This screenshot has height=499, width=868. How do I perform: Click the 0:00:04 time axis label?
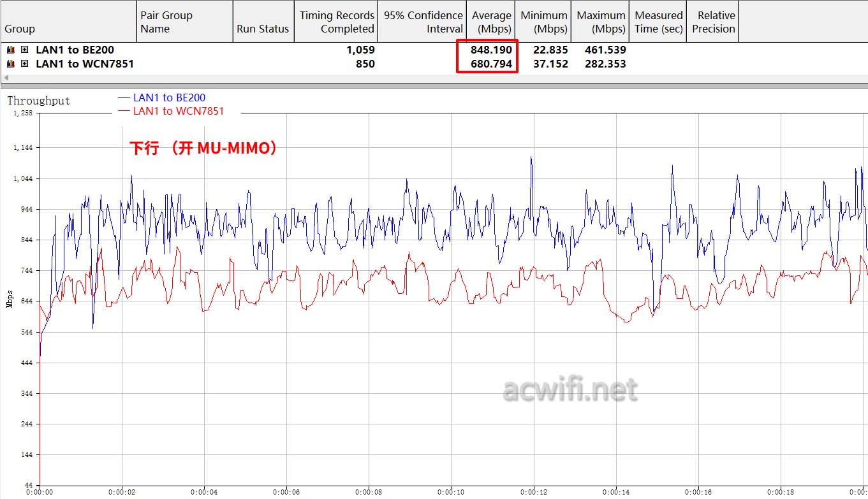(203, 493)
